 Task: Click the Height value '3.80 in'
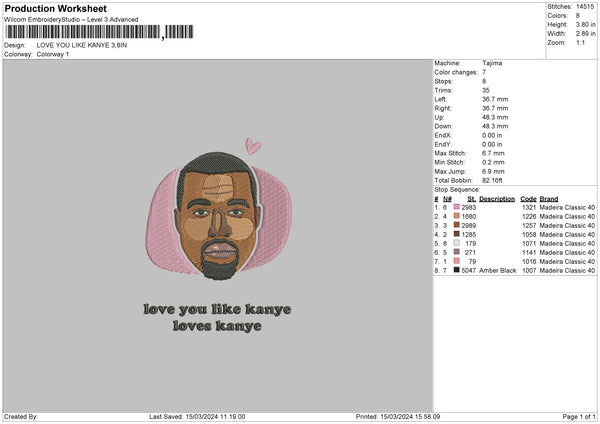585,24
